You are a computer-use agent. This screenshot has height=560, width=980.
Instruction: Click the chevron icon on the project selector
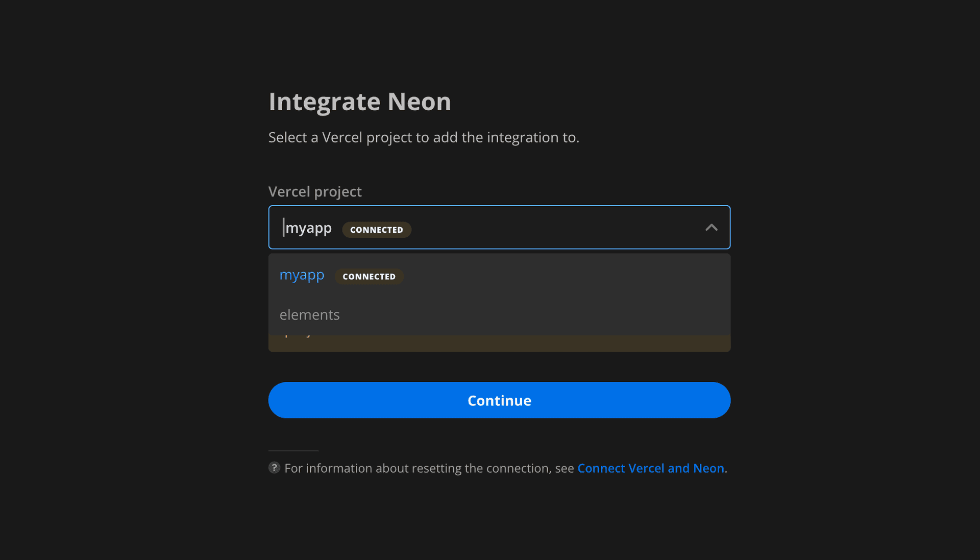[x=712, y=228]
